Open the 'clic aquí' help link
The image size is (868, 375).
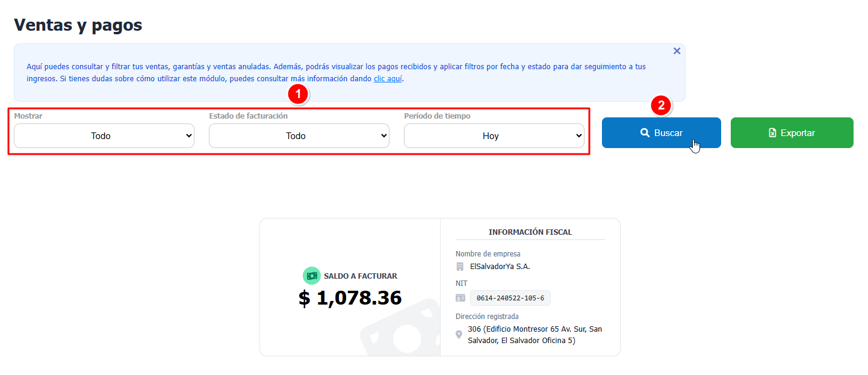tap(388, 78)
